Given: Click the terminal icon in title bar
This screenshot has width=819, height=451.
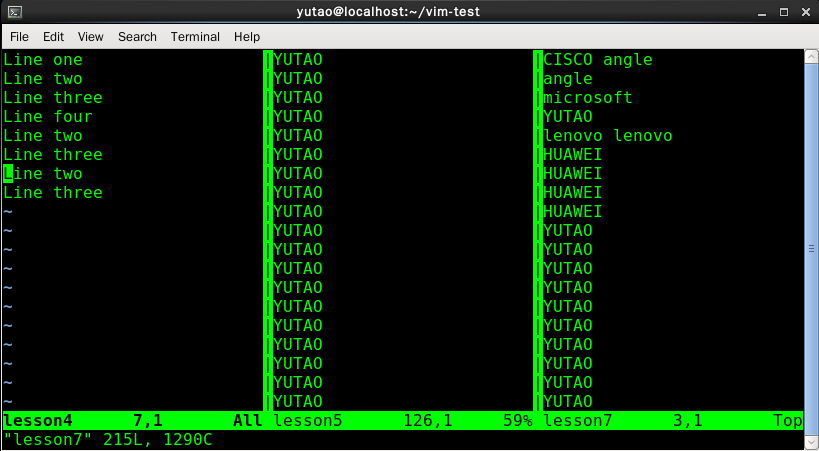Looking at the screenshot, I should 15,11.
